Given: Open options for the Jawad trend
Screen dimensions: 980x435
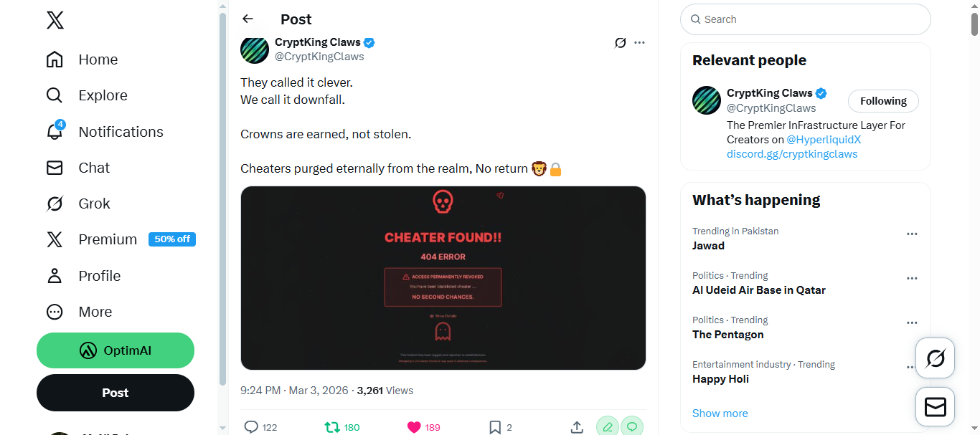Looking at the screenshot, I should (x=912, y=234).
